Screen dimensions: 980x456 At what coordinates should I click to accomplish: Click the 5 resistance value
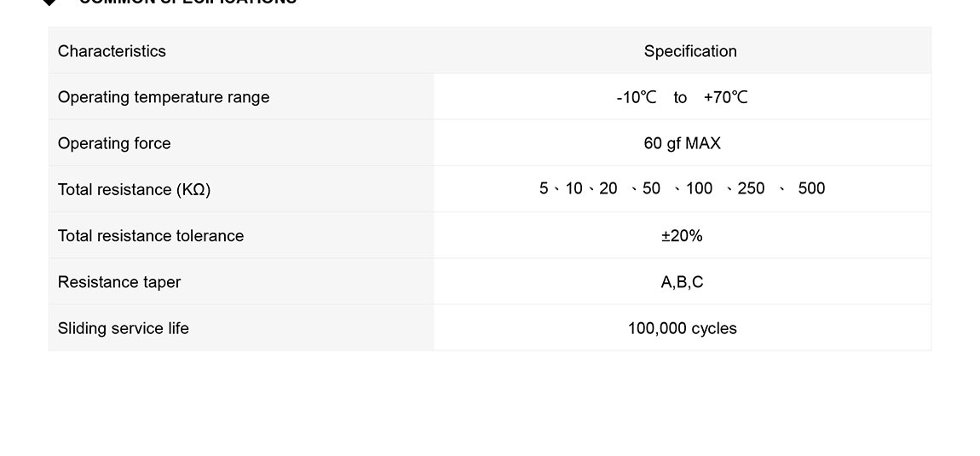click(x=544, y=188)
